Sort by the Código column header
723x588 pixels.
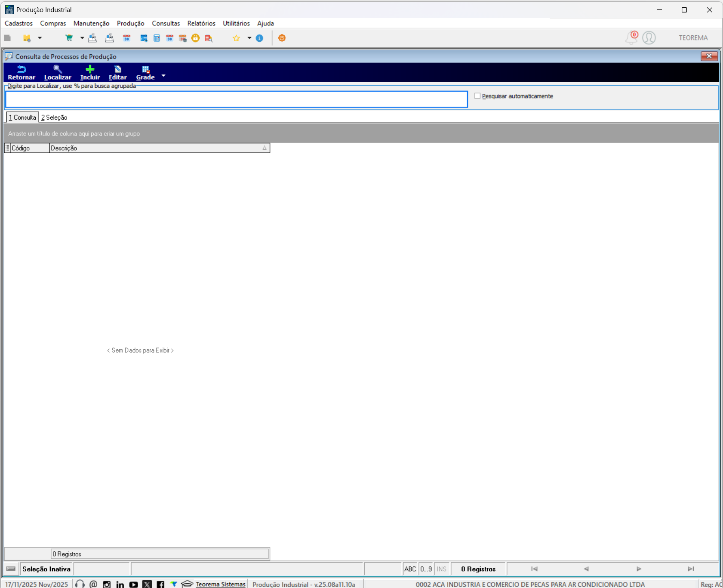(x=30, y=148)
